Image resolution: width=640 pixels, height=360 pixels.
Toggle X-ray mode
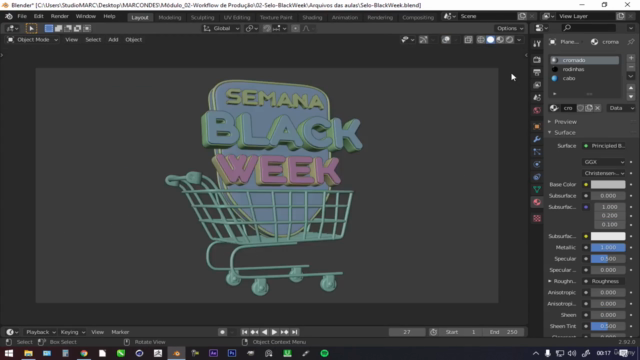[468, 40]
